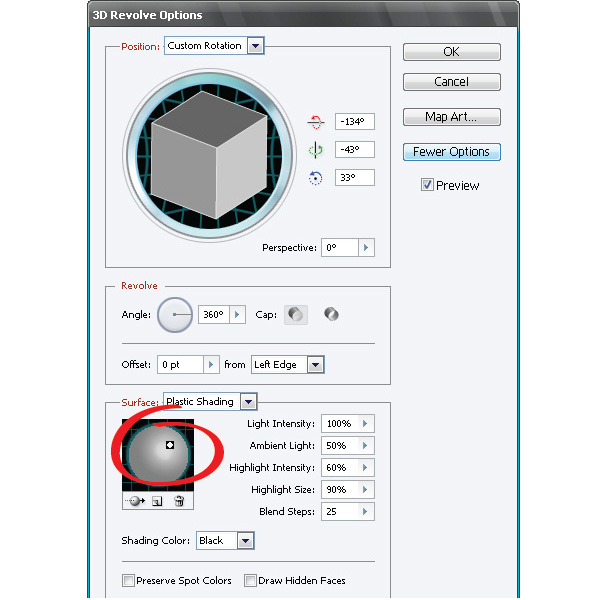Screen dimensions: 600x600
Task: Enable Preserve Spot Colors
Action: (x=129, y=580)
